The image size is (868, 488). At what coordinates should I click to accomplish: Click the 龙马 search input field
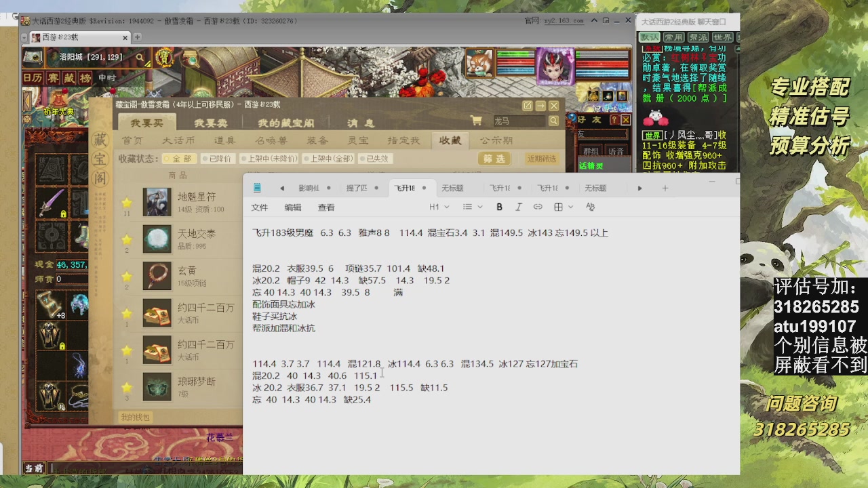point(517,121)
